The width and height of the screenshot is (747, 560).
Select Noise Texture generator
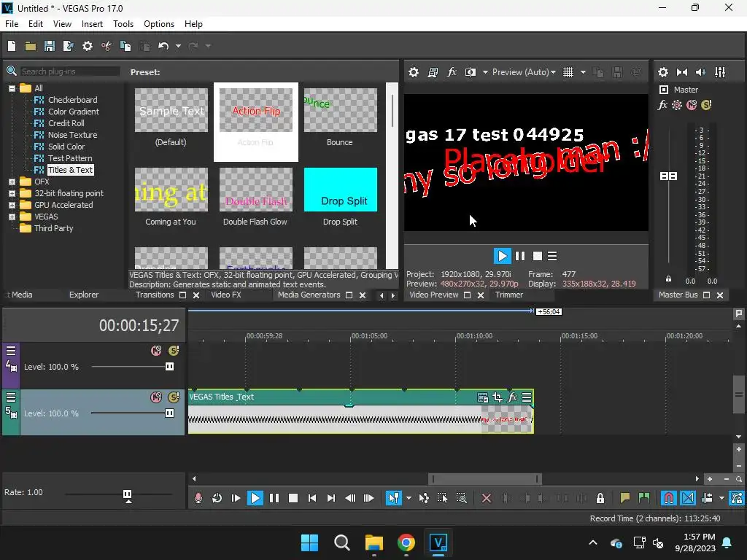coord(72,135)
